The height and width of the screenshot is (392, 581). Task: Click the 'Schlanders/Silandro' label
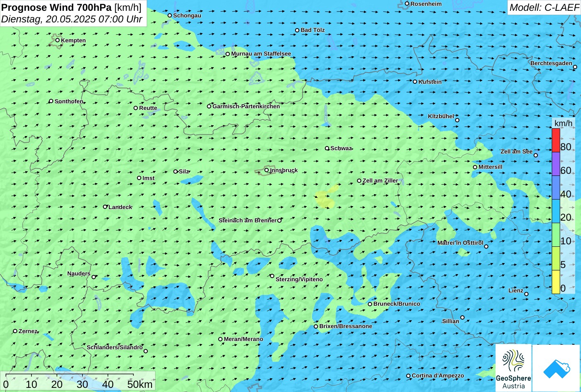point(115,348)
